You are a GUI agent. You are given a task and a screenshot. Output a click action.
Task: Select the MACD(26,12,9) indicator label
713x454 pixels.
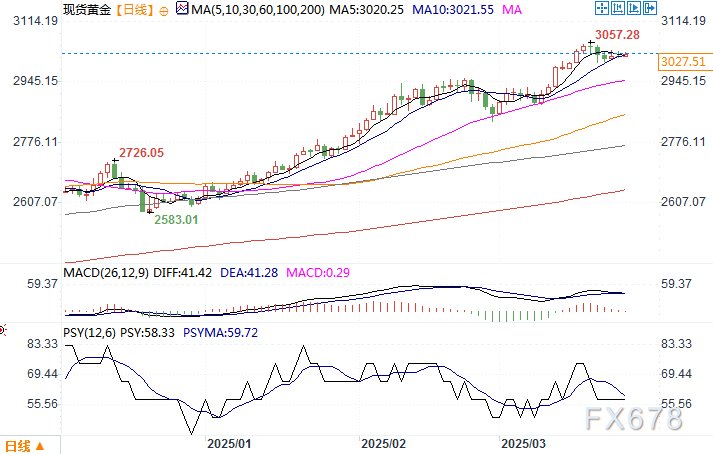(106, 273)
